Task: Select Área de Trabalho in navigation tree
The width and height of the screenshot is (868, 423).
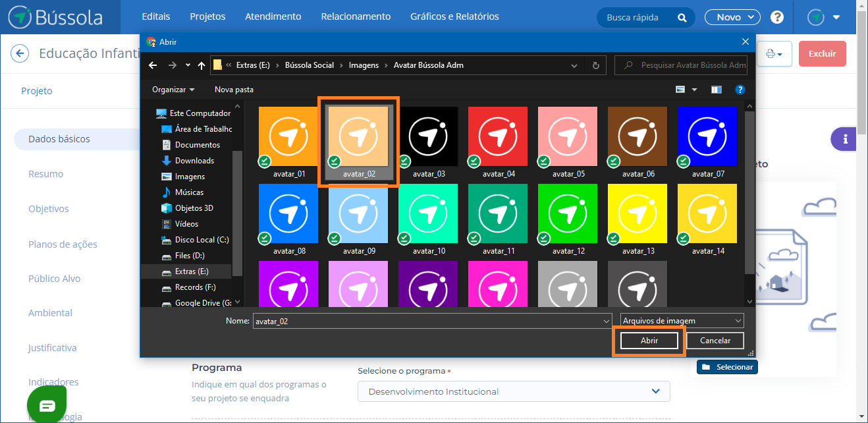Action: 196,129
